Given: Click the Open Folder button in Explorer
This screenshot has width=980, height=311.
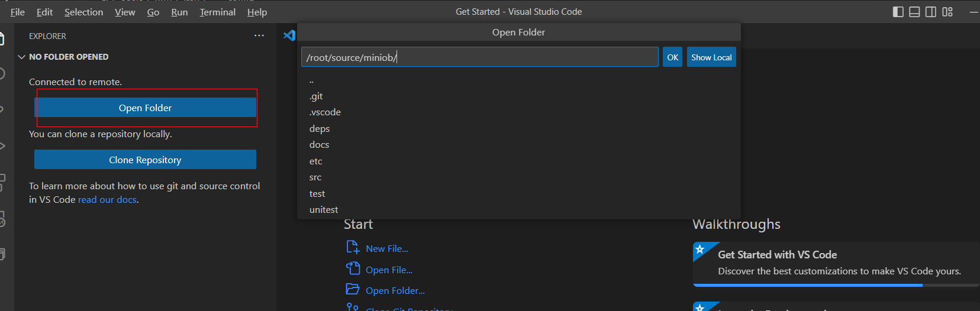Looking at the screenshot, I should 145,108.
